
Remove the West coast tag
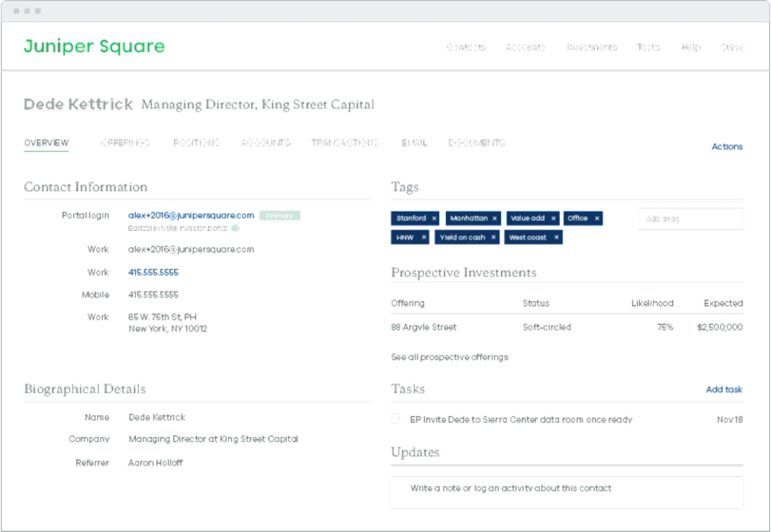click(556, 237)
